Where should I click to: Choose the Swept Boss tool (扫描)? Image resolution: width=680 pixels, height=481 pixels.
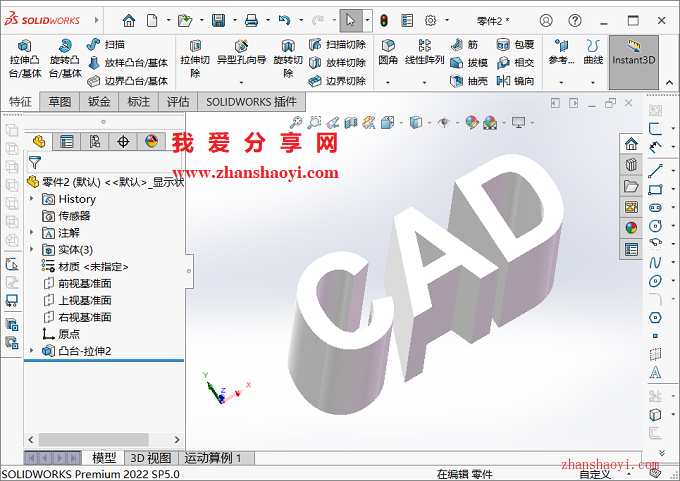tap(105, 44)
